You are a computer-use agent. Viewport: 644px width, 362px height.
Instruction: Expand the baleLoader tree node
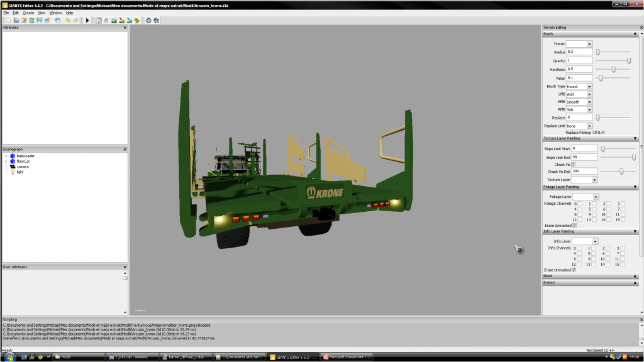pyautogui.click(x=6, y=156)
